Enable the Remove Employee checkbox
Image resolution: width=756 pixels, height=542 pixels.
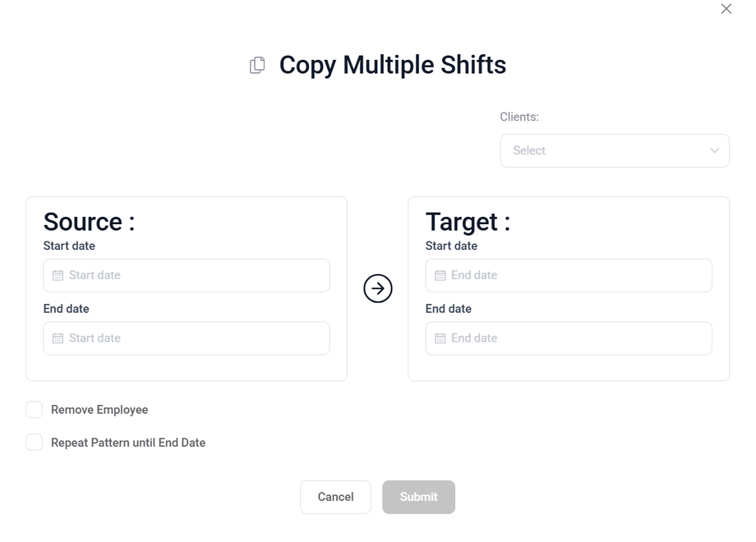point(34,410)
